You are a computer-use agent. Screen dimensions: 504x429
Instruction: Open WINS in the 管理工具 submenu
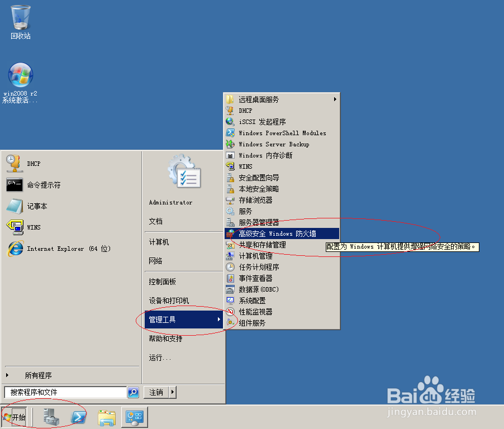(282, 166)
